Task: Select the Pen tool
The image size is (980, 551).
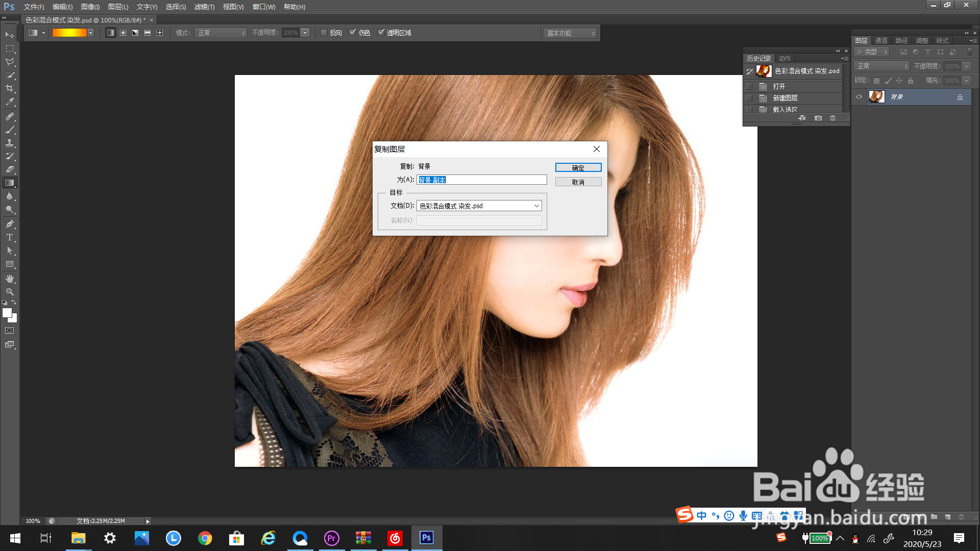Action: (x=10, y=224)
